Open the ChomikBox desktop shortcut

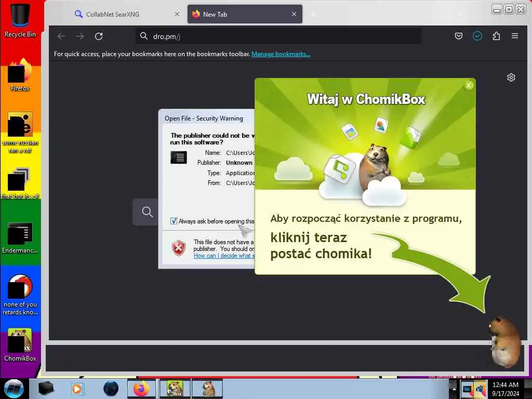coord(20,344)
